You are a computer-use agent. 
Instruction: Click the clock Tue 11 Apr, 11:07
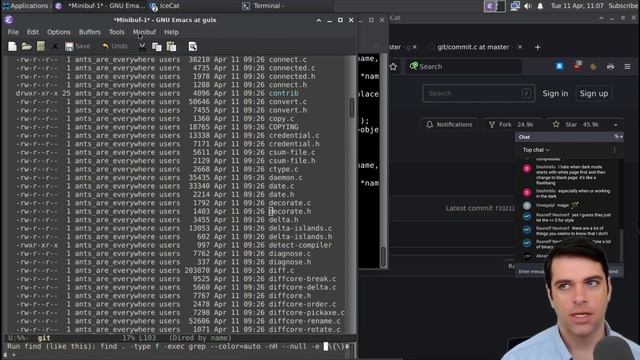[577, 6]
